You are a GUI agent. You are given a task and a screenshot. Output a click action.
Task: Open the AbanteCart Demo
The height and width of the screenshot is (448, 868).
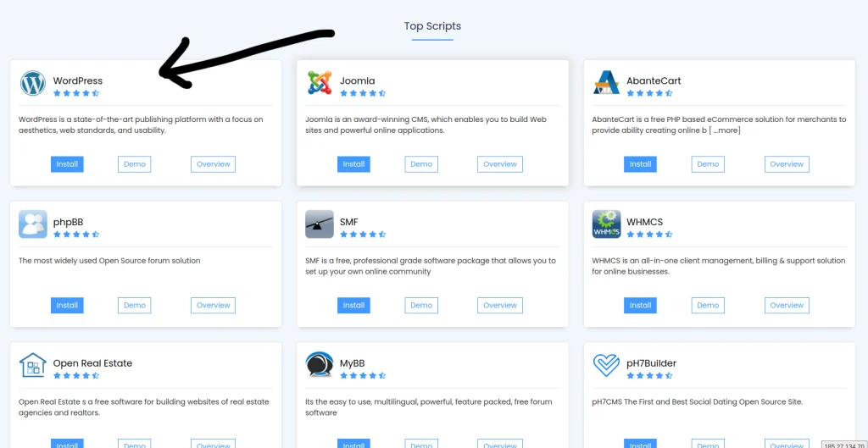[x=708, y=164]
